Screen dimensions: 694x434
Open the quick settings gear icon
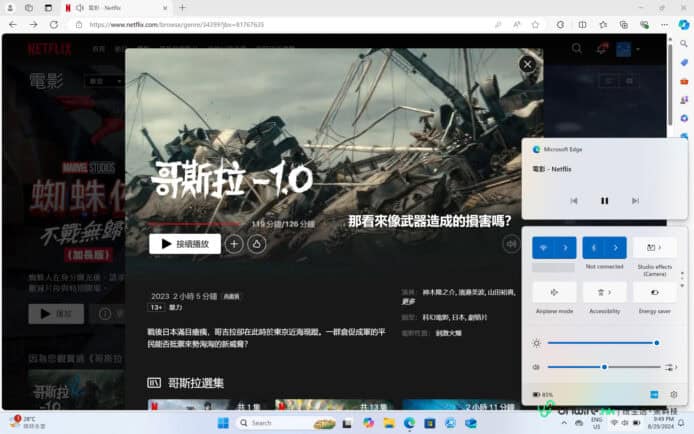pos(674,395)
